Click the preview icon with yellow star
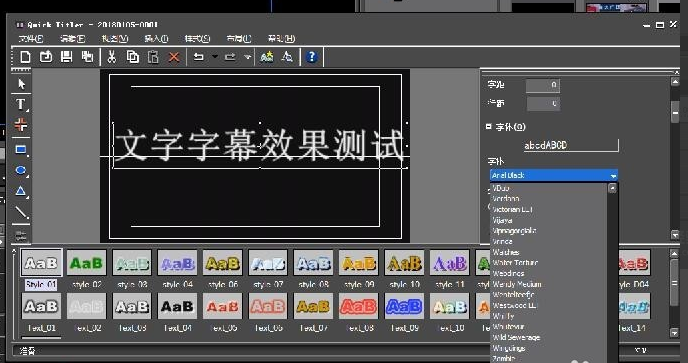The width and height of the screenshot is (688, 363). click(267, 57)
